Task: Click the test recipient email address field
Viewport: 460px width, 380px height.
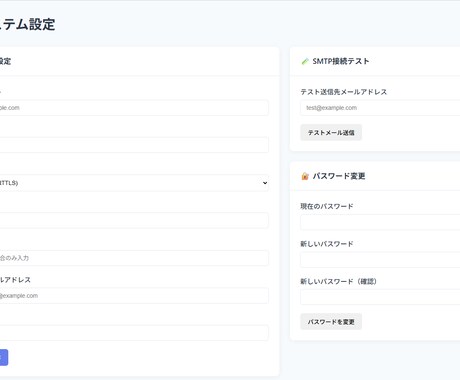Action: (x=380, y=108)
